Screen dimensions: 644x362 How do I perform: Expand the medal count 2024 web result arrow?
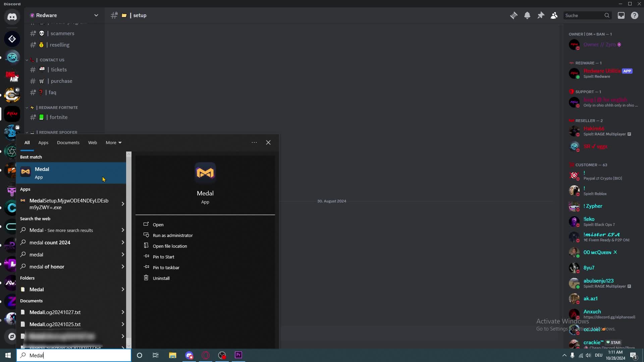[123, 242]
